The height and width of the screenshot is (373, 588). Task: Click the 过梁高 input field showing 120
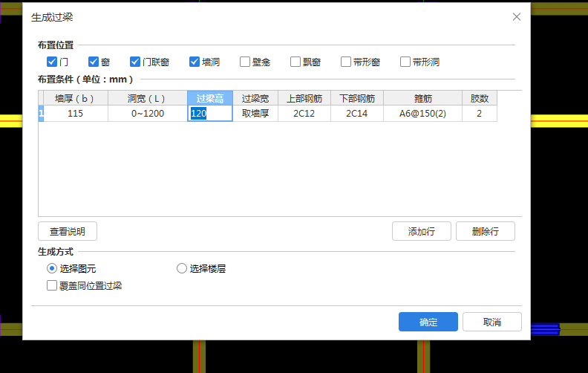[210, 114]
